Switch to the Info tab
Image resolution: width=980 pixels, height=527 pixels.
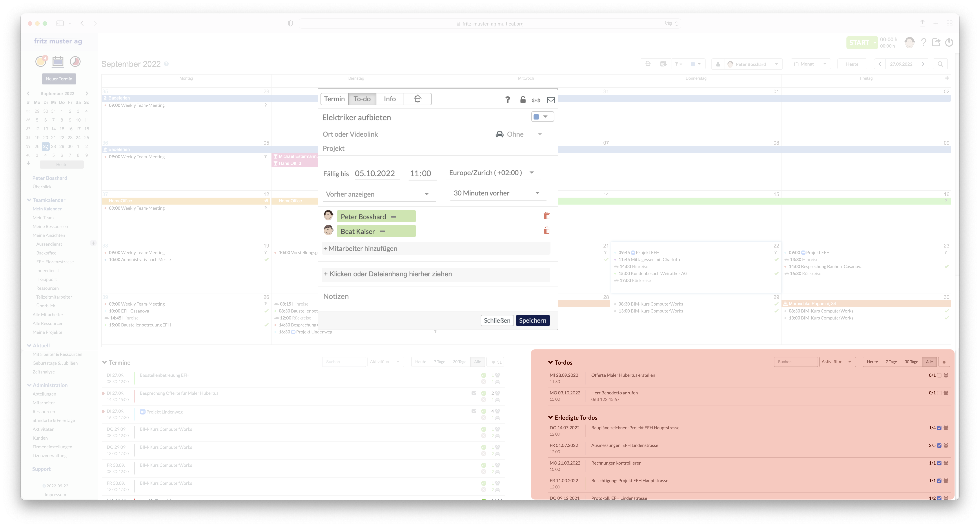(x=390, y=99)
